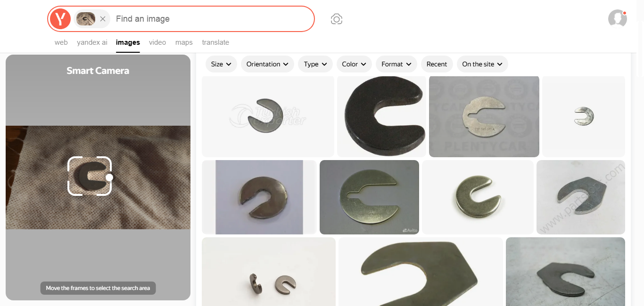Open the large bronze shim plate result
Viewport: 644px width, 306px height.
click(x=421, y=272)
